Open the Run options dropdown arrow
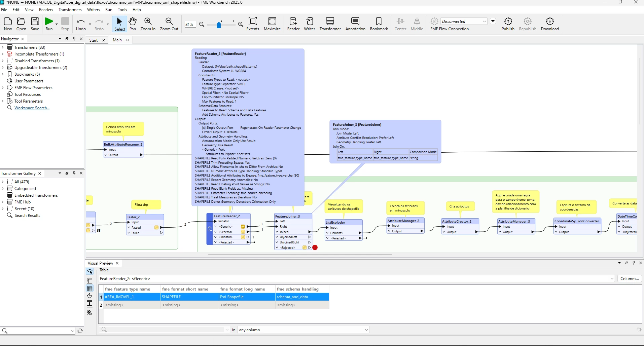Screen dimensions: 644x346 [x=57, y=24]
